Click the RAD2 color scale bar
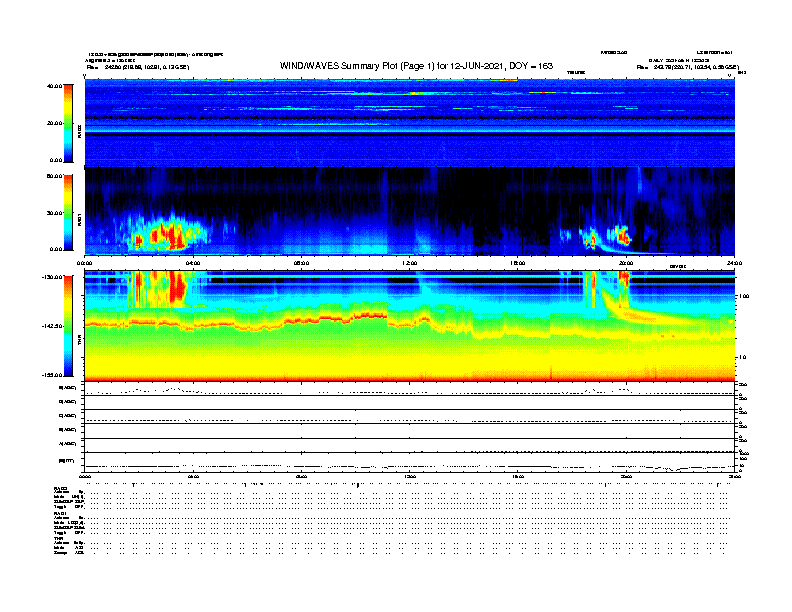792x612 pixels. 68,123
